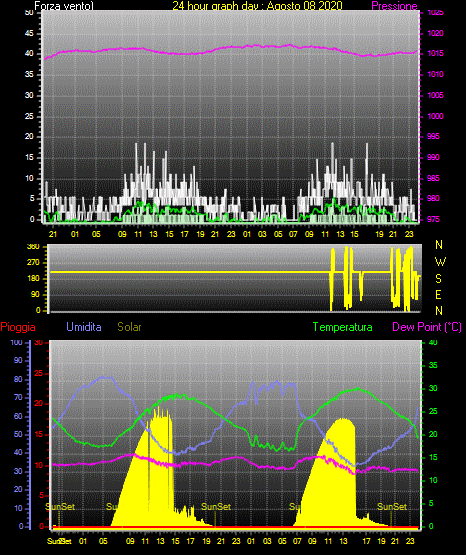466x555 pixels.
Task: Click the 80 value on humidity axis
Action: coord(18,379)
